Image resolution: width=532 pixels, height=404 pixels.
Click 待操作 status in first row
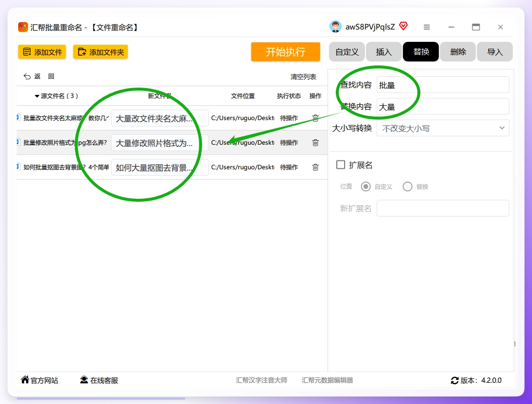(289, 118)
